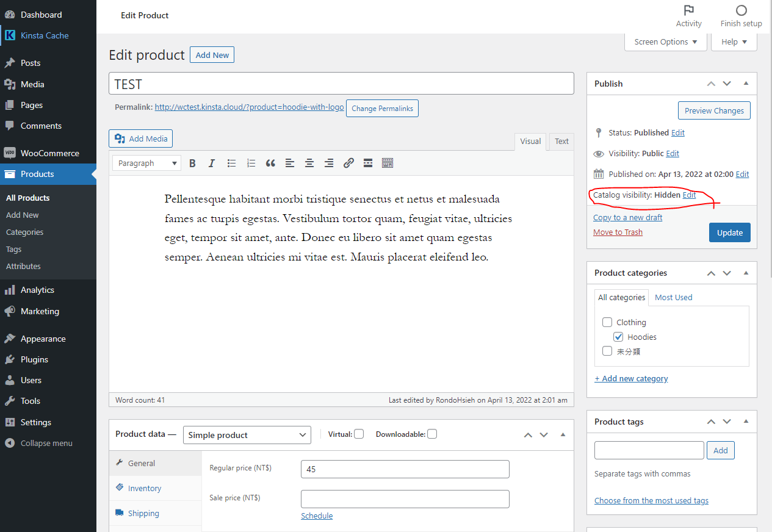
Task: Move the Publish panel down
Action: point(727,84)
